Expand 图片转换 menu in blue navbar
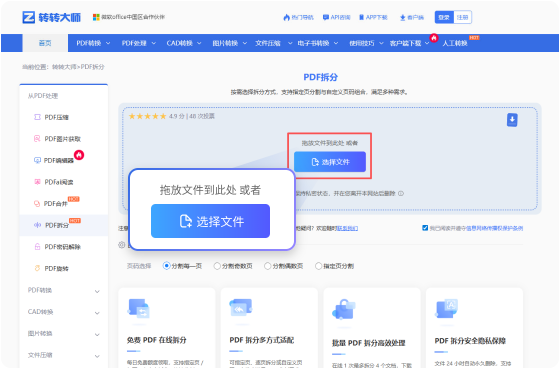 click(230, 43)
